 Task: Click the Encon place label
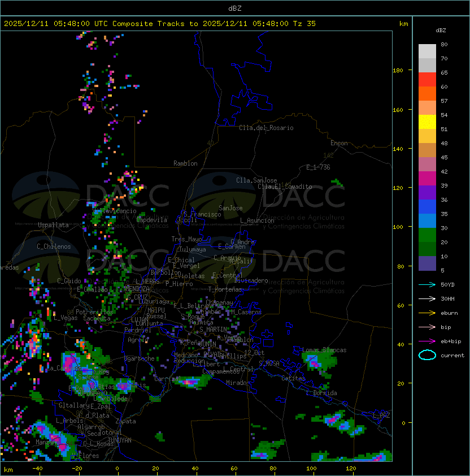339,143
